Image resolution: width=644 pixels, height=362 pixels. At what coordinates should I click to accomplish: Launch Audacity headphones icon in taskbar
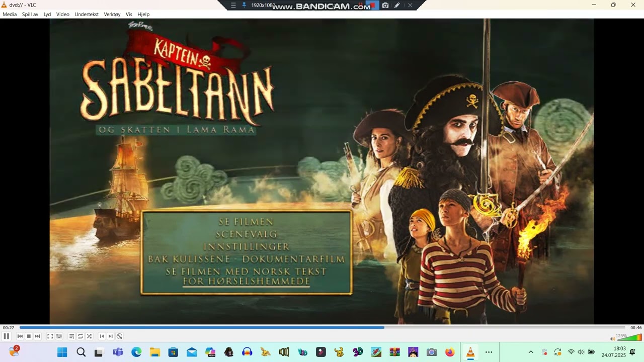pos(247,352)
